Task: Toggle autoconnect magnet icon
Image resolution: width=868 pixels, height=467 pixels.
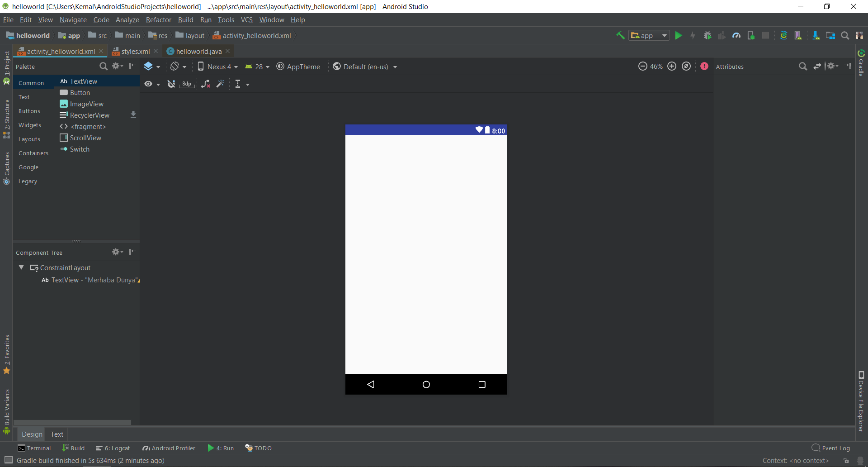Action: [171, 84]
